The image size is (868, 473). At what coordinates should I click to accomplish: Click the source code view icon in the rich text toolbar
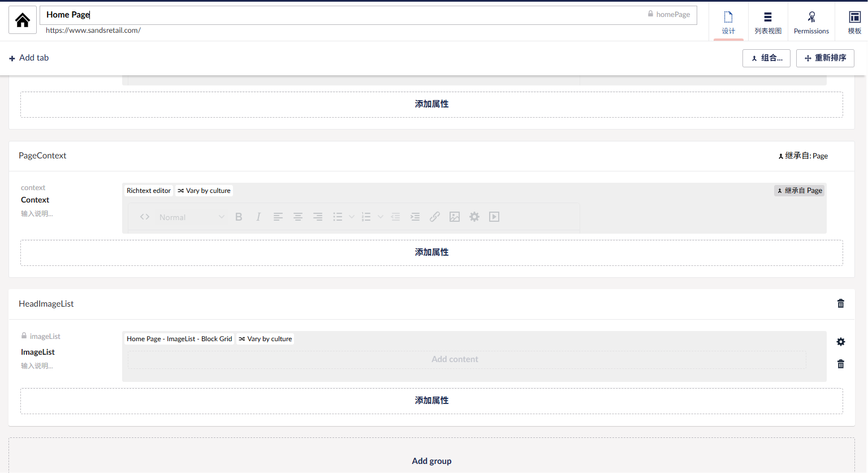click(x=145, y=217)
